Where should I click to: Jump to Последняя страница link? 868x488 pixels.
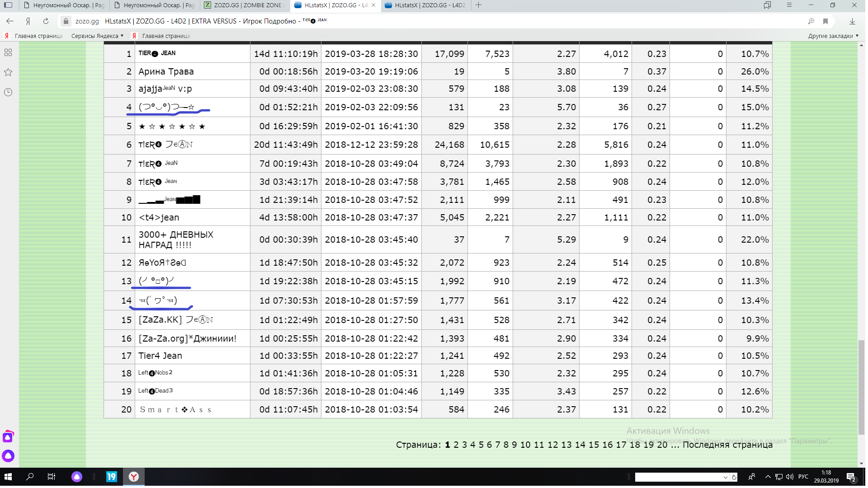[727, 445]
